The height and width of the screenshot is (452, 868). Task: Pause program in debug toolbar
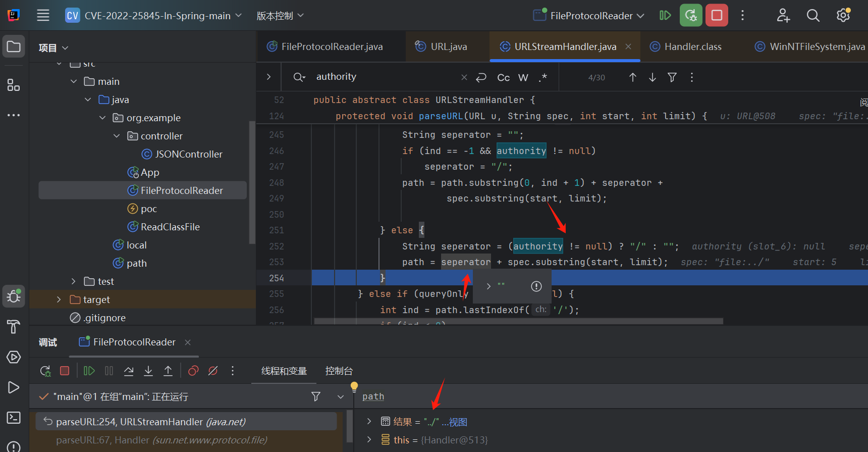(x=109, y=371)
